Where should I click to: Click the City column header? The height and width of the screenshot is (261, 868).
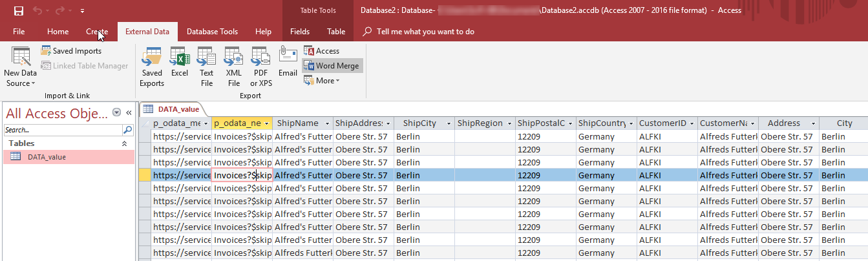[x=844, y=123]
